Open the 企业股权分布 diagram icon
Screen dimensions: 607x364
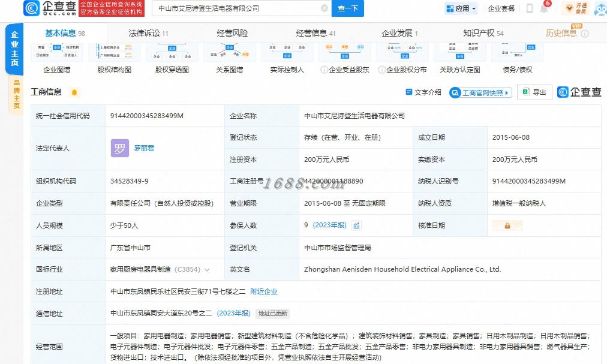pyautogui.click(x=402, y=52)
